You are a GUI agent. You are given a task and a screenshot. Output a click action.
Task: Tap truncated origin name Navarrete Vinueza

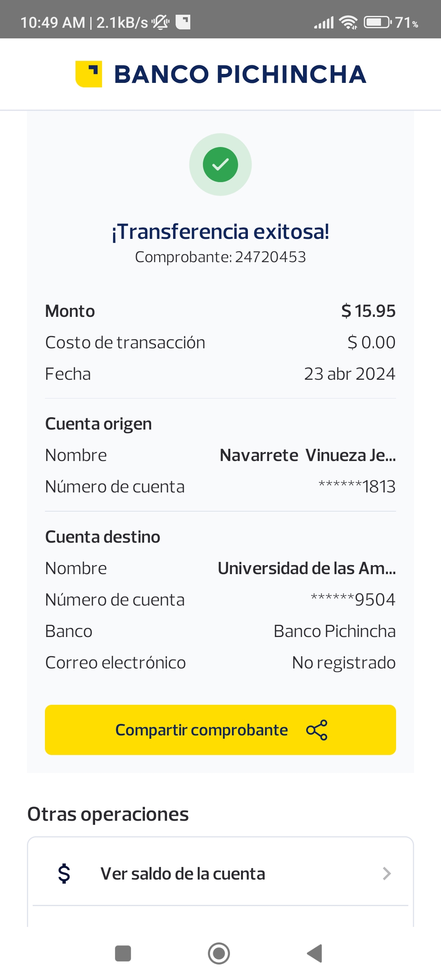pyautogui.click(x=307, y=455)
